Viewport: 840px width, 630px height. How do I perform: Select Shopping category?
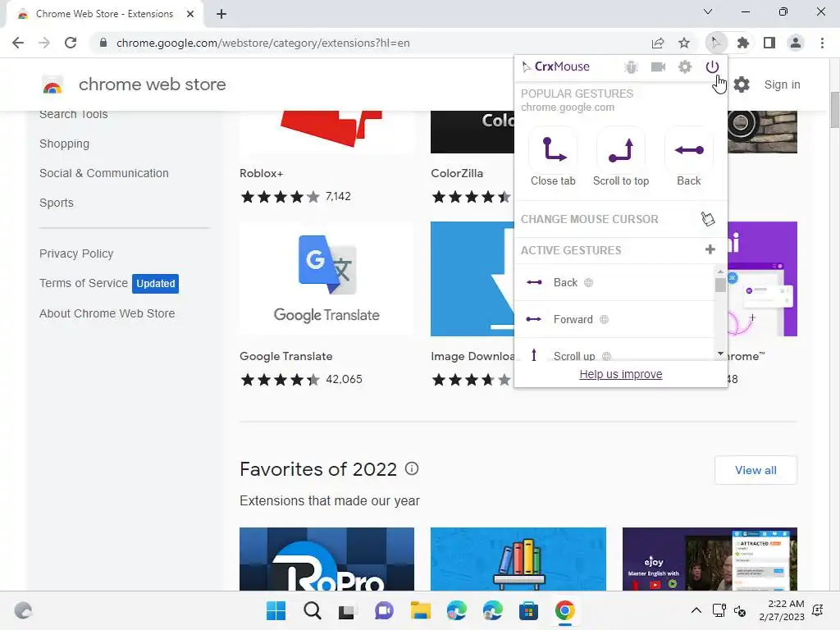[64, 144]
